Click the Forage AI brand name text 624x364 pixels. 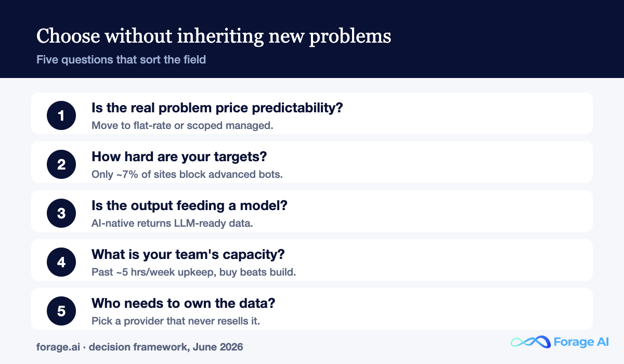point(581,342)
